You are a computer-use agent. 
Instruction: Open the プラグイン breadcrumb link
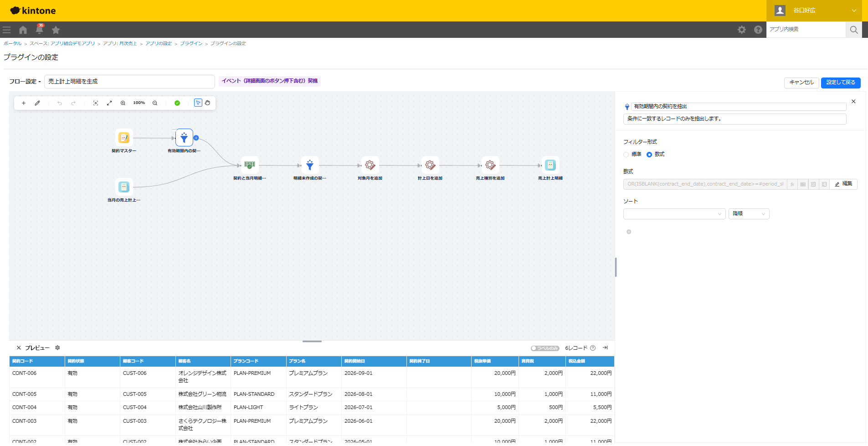tap(191, 44)
